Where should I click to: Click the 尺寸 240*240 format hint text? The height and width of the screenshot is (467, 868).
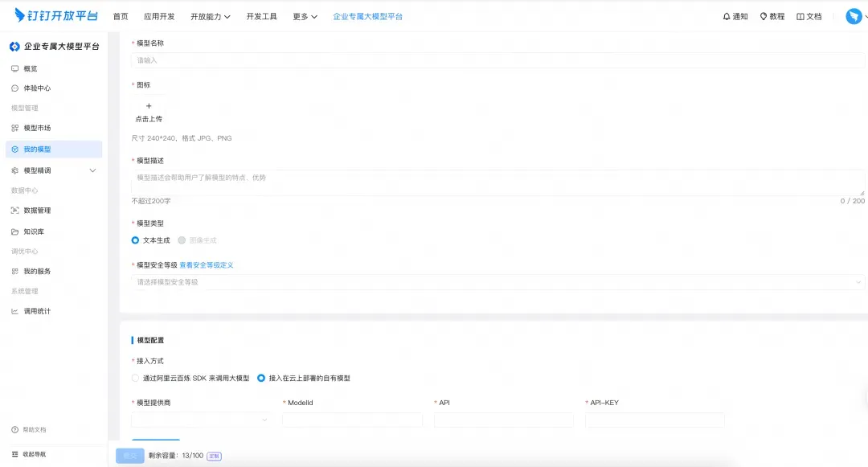click(182, 138)
